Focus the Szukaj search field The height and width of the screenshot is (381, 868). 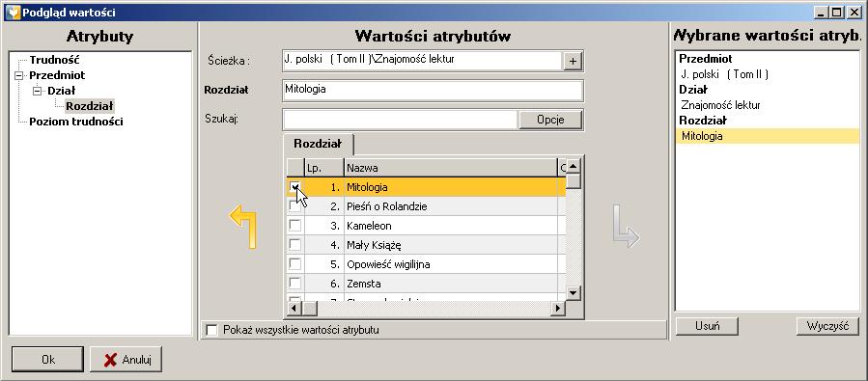click(x=400, y=120)
